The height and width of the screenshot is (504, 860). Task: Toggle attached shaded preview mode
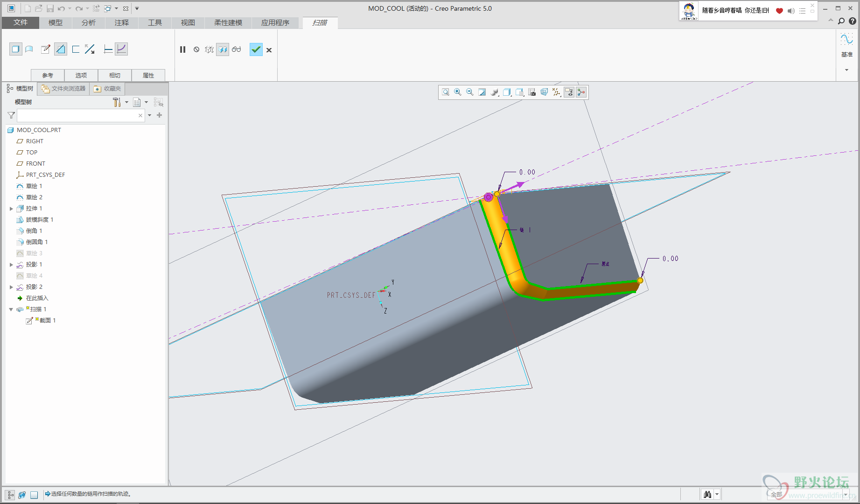223,49
